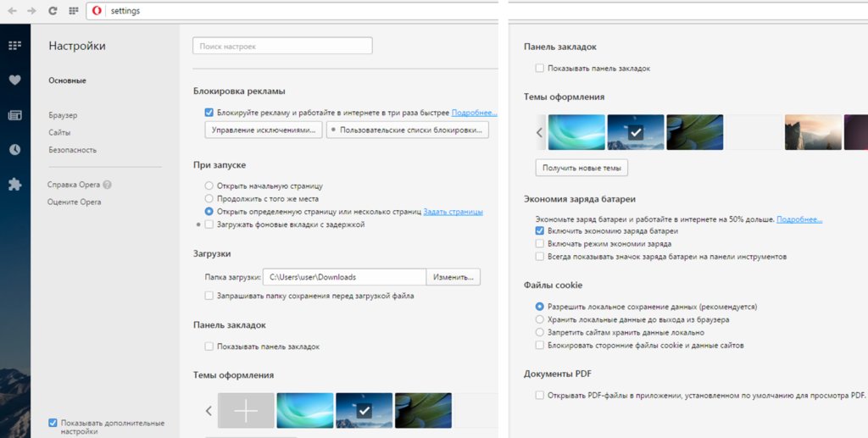Click the add theme plus tile
The height and width of the screenshot is (438, 868).
[x=246, y=410]
